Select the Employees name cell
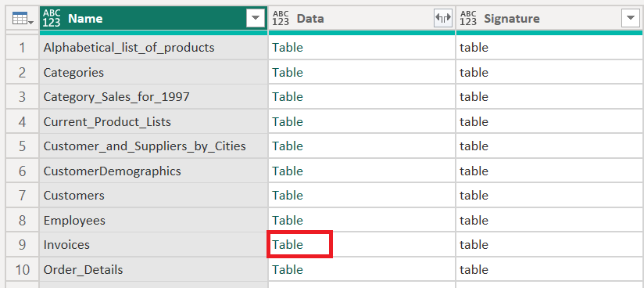 tap(154, 220)
